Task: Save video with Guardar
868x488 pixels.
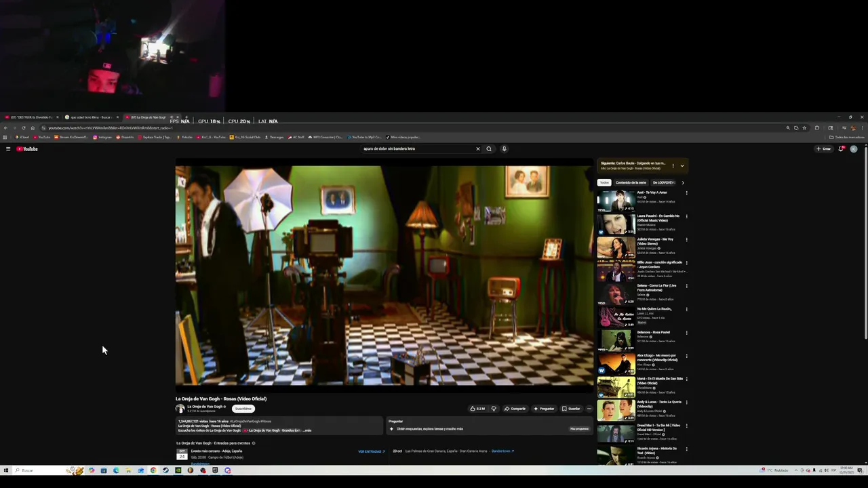Action: click(571, 409)
